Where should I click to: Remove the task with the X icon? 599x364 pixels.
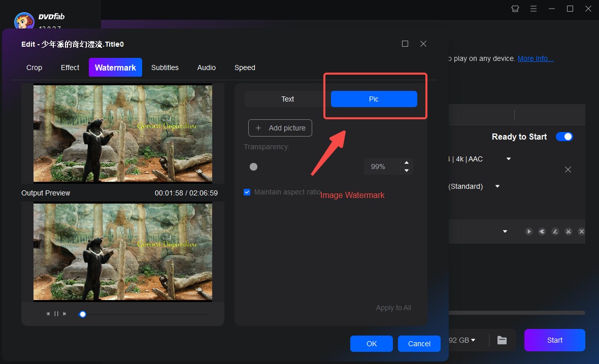click(568, 170)
